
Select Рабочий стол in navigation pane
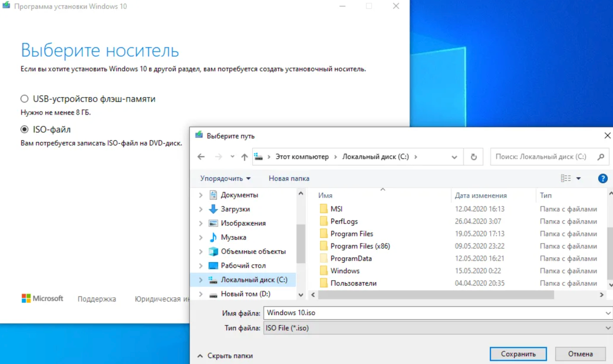coord(243,266)
